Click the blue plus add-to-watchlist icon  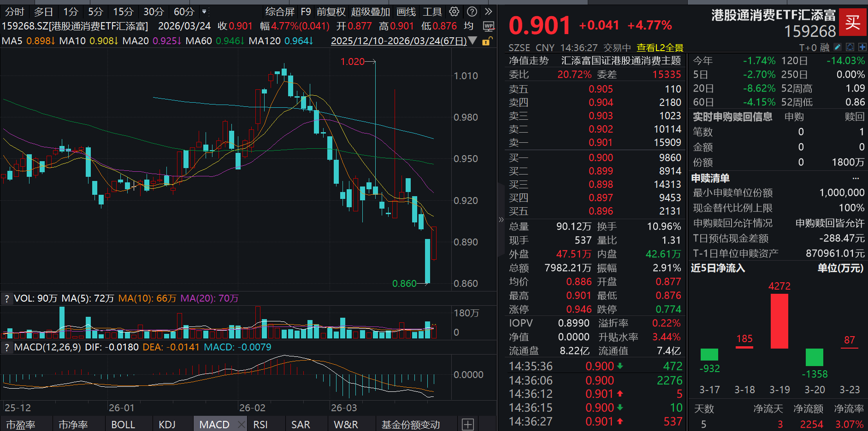tap(862, 47)
